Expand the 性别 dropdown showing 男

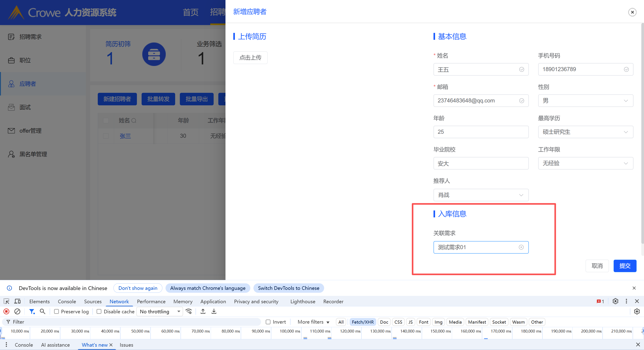point(585,101)
